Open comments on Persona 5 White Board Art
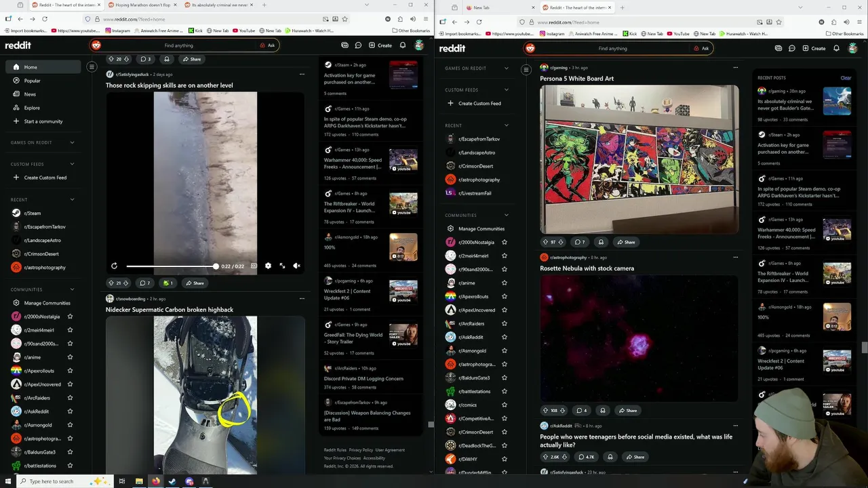The height and width of the screenshot is (488, 868). pos(580,242)
